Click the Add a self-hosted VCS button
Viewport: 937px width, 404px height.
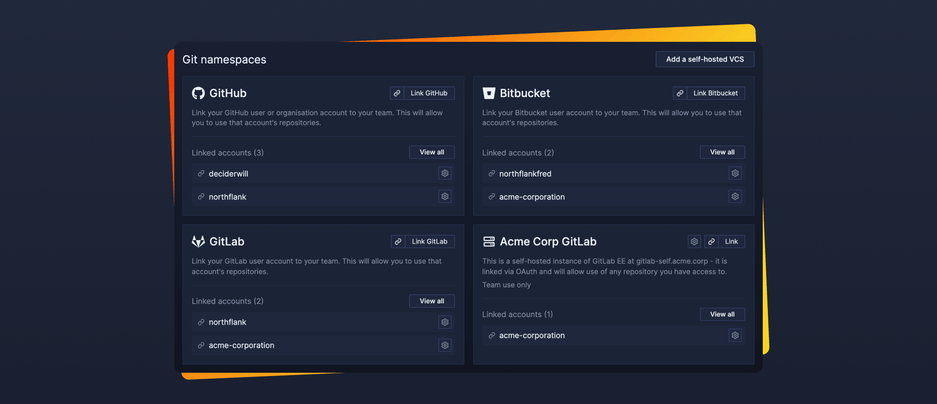point(705,59)
